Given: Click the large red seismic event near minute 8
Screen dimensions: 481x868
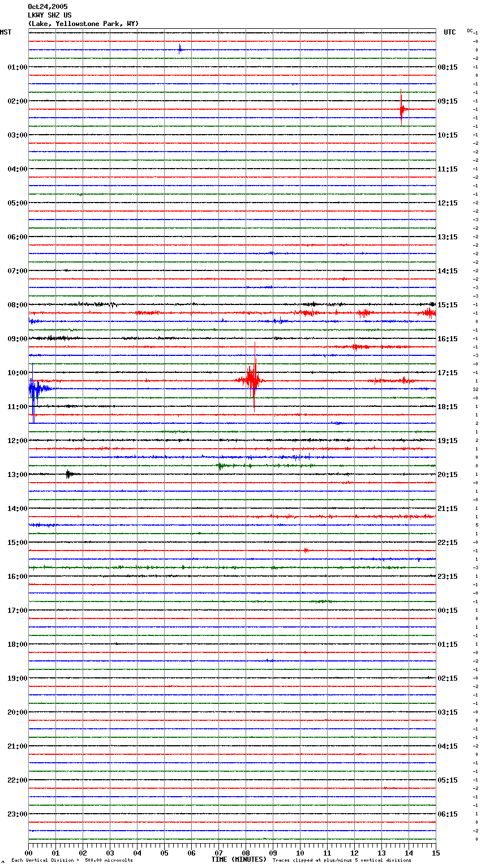Looking at the screenshot, I should [252, 378].
